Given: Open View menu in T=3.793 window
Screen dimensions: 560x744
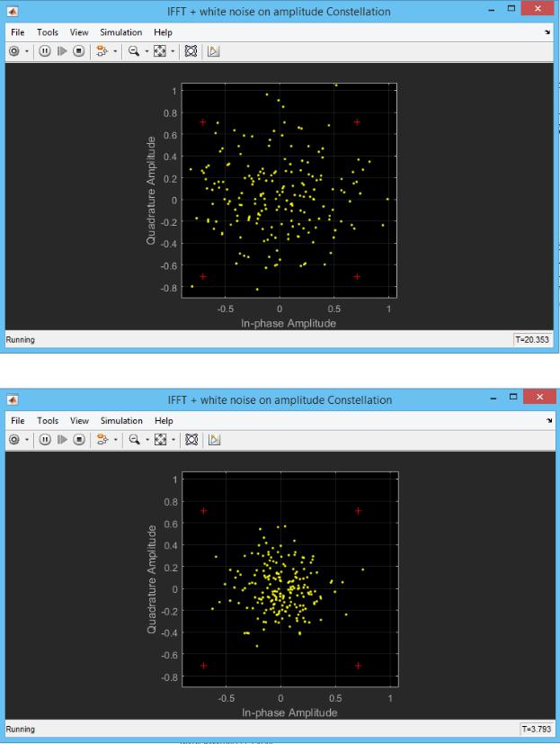Looking at the screenshot, I should pos(79,421).
